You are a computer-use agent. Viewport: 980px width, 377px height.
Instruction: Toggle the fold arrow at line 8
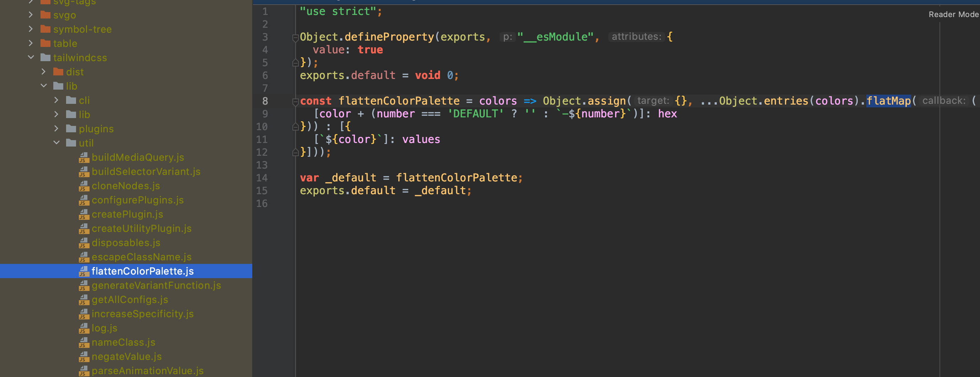click(296, 101)
